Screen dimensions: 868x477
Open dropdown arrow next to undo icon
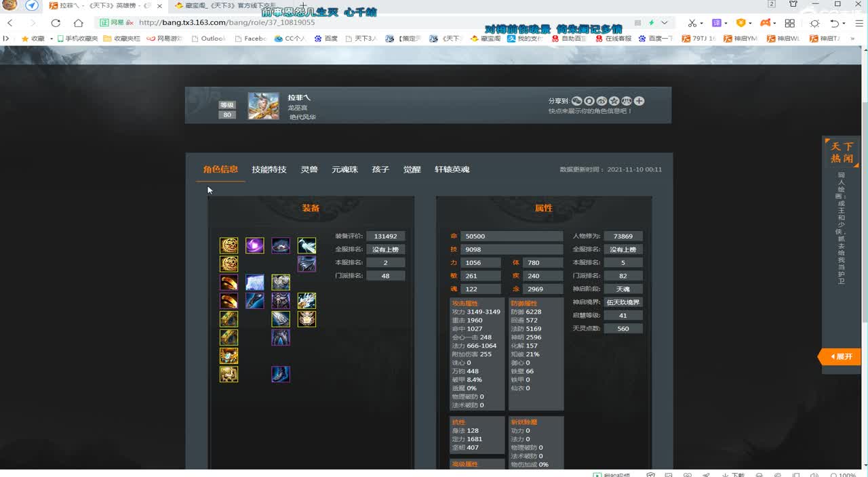pos(845,23)
